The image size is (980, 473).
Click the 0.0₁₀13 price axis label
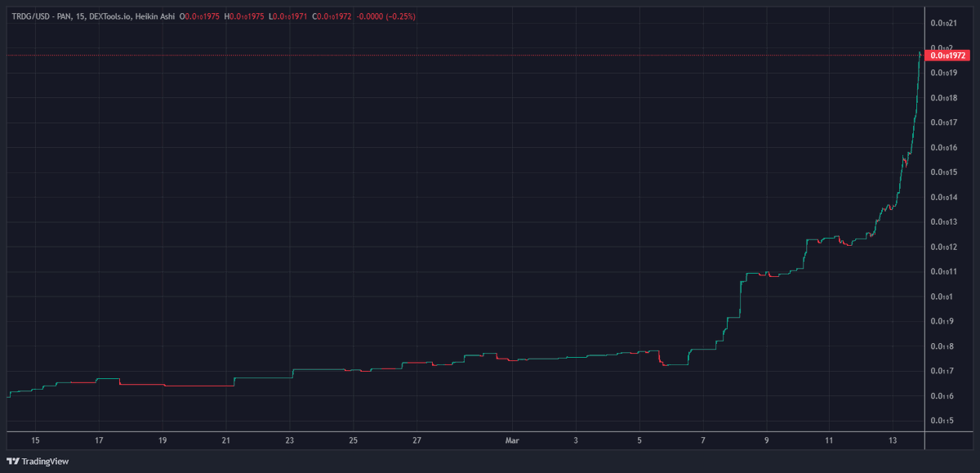pos(942,222)
